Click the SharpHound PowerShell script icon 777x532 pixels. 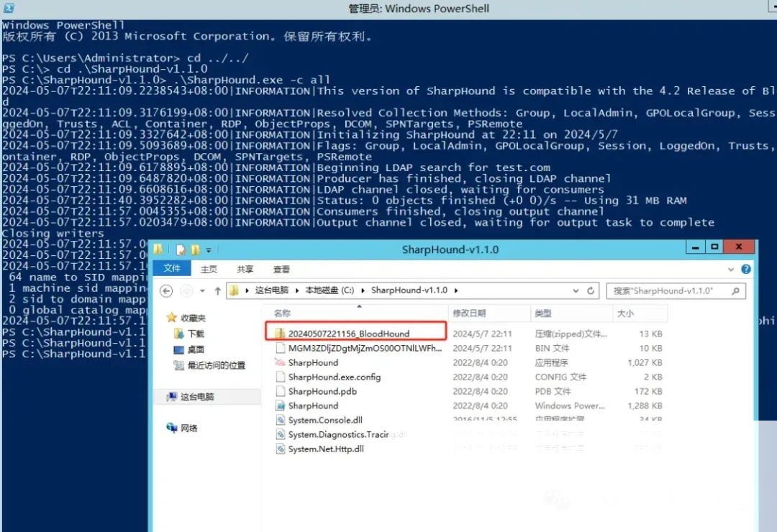280,405
